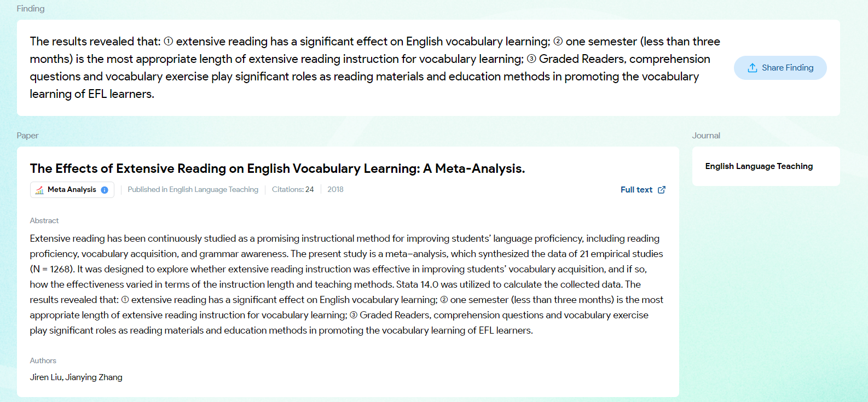Click the Finding section label
868x402 pixels.
(31, 9)
